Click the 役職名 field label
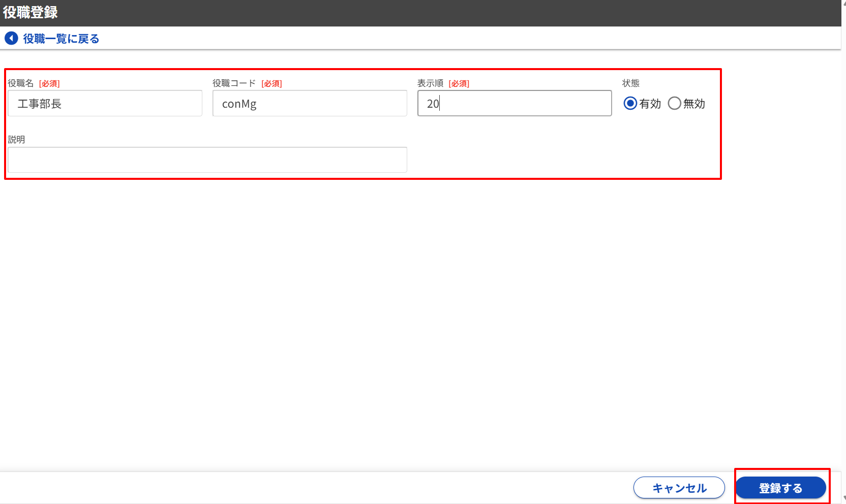846x504 pixels. coord(20,83)
